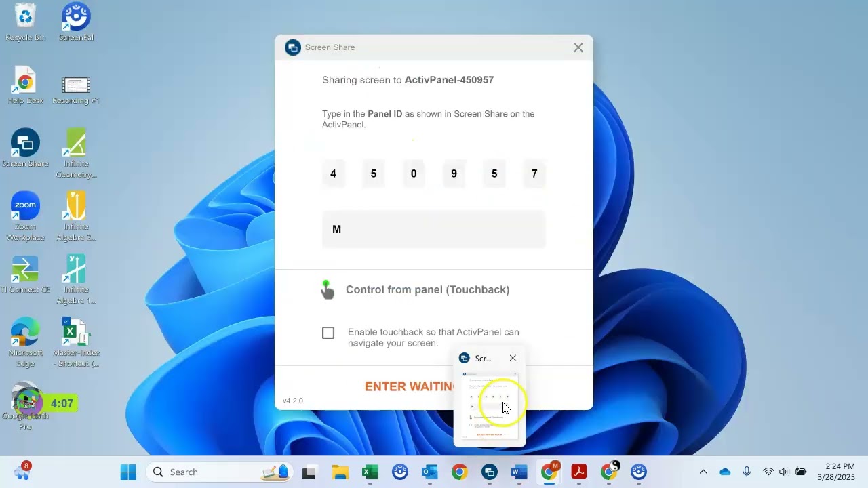This screenshot has width=868, height=488.
Task: Open Excel from the taskbar
Action: pos(370,472)
